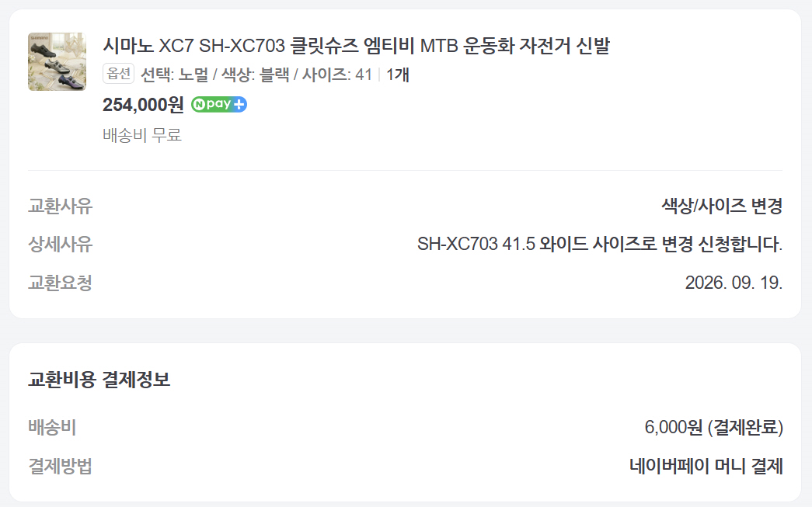This screenshot has height=507, width=812.
Task: Click the 상세사유 row label
Action: [60, 245]
